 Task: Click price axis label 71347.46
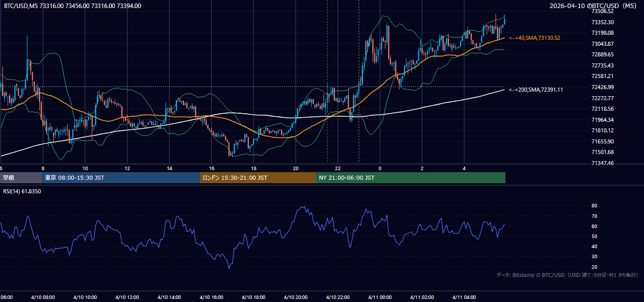[x=602, y=163]
